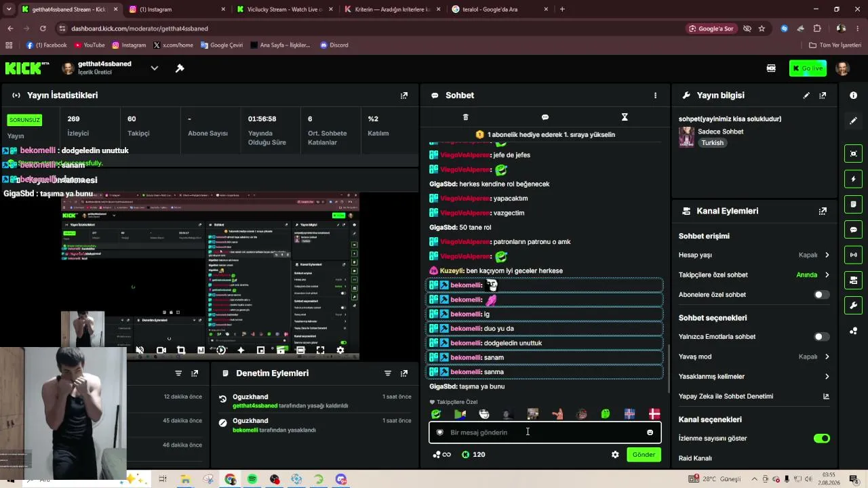Open Spotify from the taskbar

click(x=252, y=479)
